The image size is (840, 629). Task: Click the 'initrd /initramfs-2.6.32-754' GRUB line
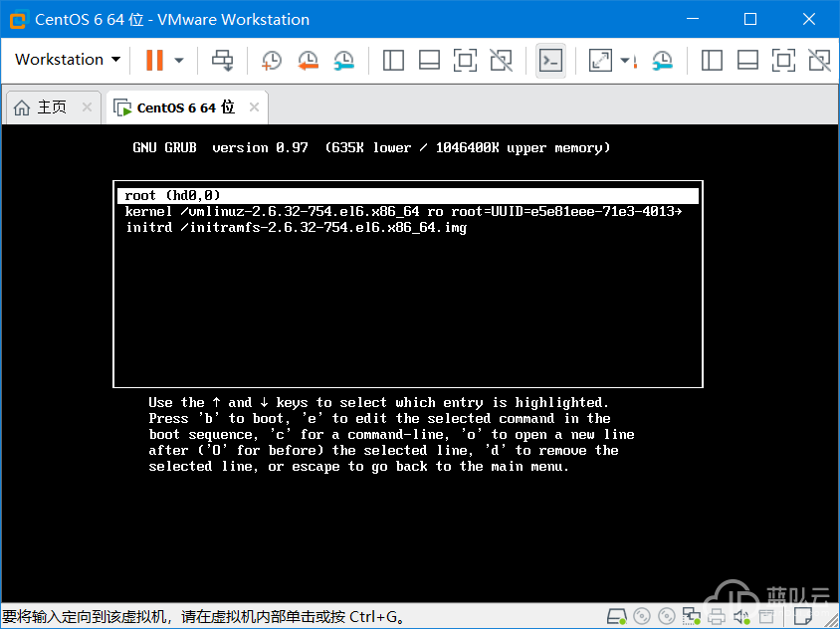297,228
